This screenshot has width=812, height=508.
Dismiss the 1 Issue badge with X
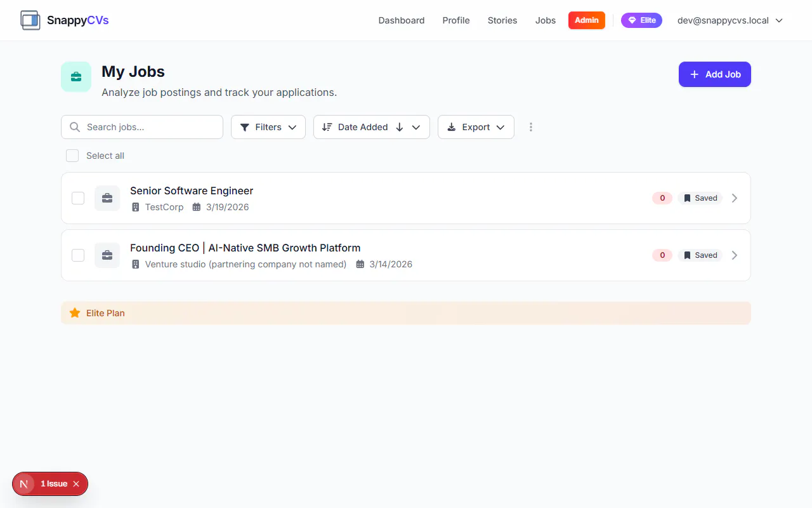coord(76,484)
